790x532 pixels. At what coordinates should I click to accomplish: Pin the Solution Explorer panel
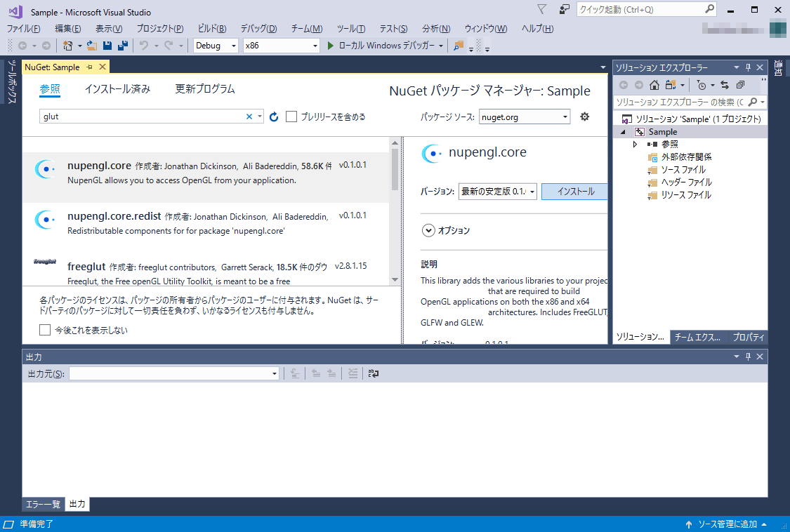coord(748,67)
